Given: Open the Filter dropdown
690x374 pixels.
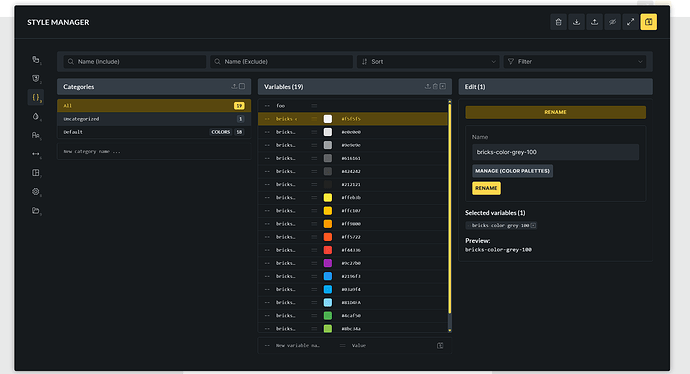Looking at the screenshot, I should [576, 62].
